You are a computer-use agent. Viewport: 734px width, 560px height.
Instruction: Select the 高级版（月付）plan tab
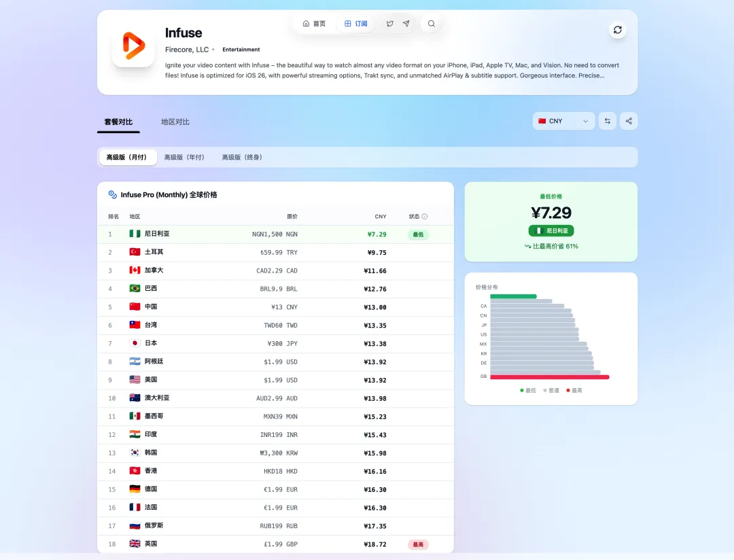127,157
